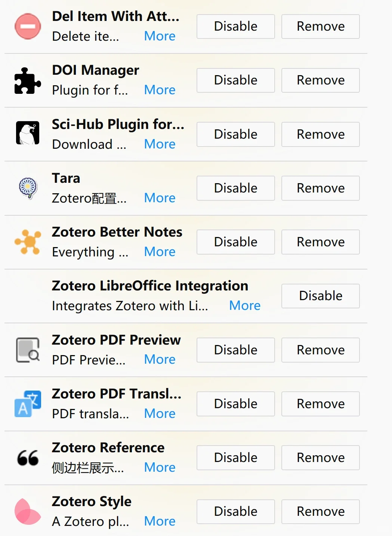
Task: Remove Zotero Better Notes
Action: (320, 242)
